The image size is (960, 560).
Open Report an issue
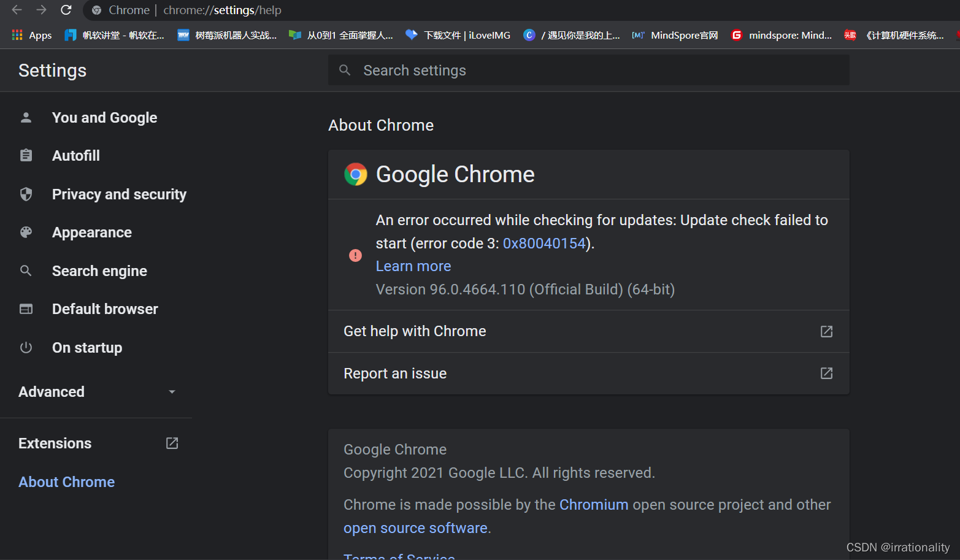pos(395,373)
